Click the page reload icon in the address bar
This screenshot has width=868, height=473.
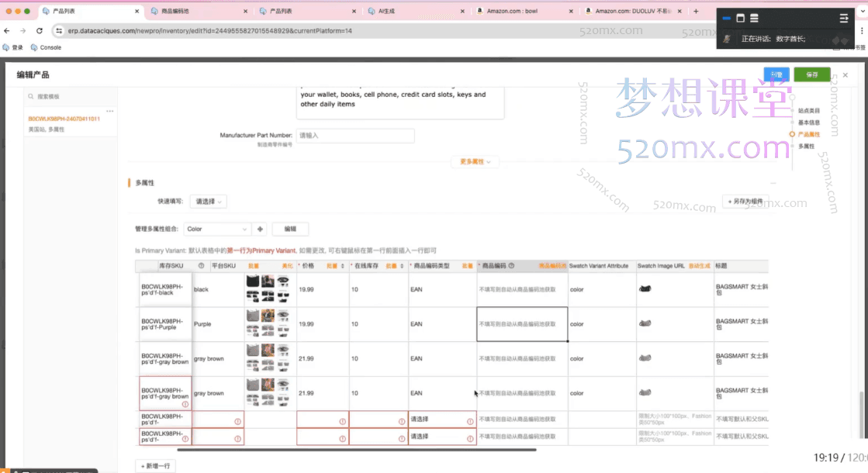pyautogui.click(x=39, y=31)
